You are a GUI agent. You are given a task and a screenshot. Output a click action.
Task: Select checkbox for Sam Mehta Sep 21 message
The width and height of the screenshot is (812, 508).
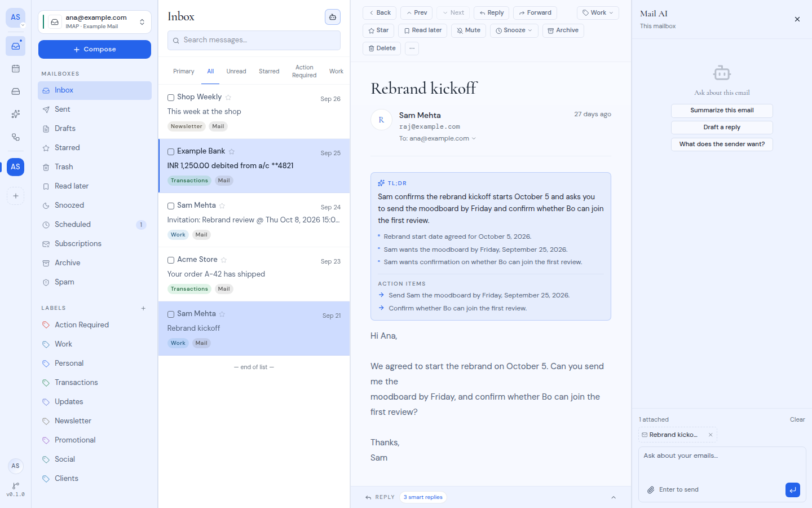(x=171, y=314)
